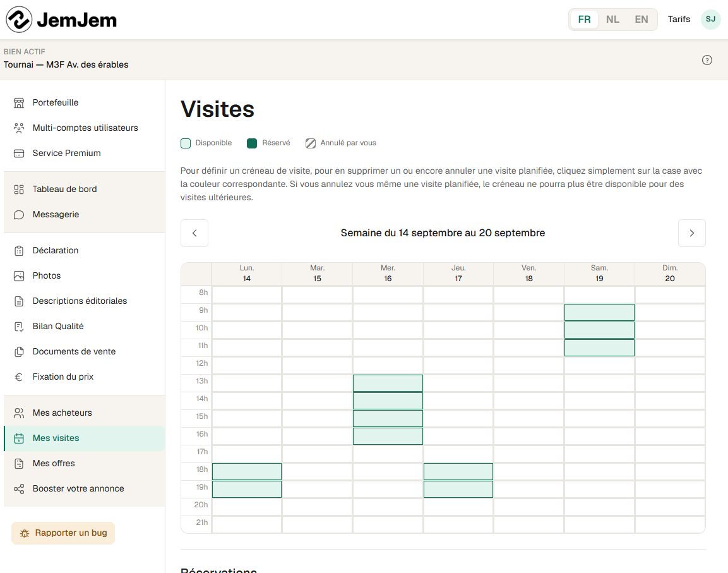The image size is (728, 573).
Task: Click the Bilan Qualité checklist icon
Action: point(18,327)
